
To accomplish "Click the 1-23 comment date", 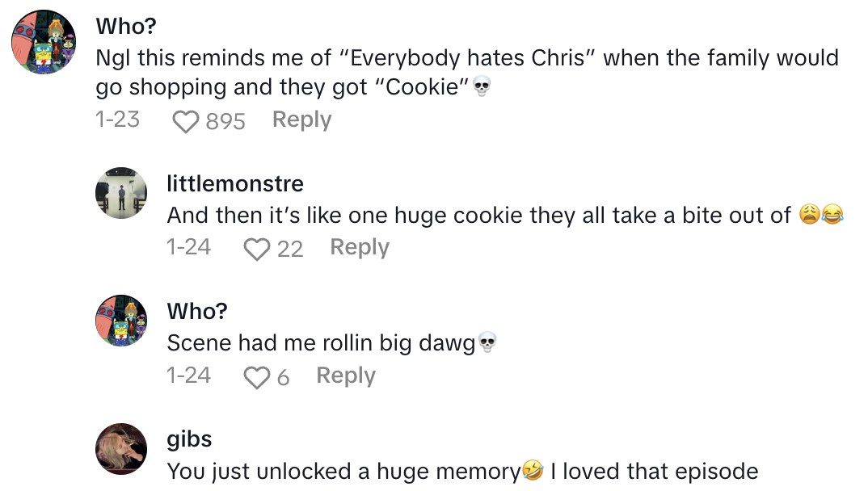I will (117, 120).
